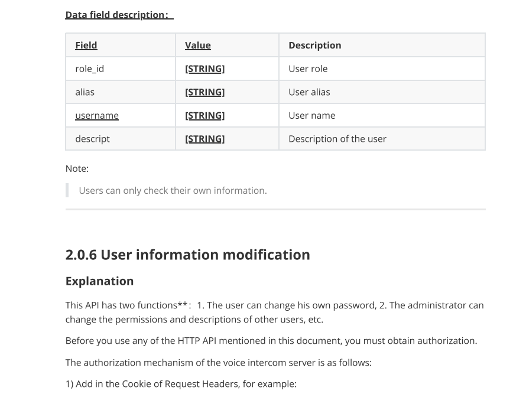The width and height of the screenshot is (526, 420).
Task: Click the quote 'Users can only check their own information.'
Action: pyautogui.click(x=173, y=190)
